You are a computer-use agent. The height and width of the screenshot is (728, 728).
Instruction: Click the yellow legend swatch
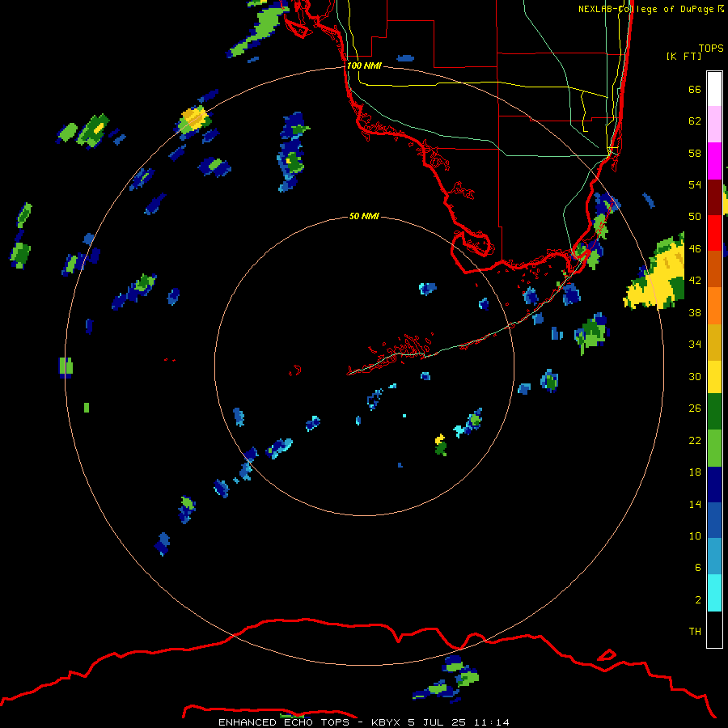(714, 376)
